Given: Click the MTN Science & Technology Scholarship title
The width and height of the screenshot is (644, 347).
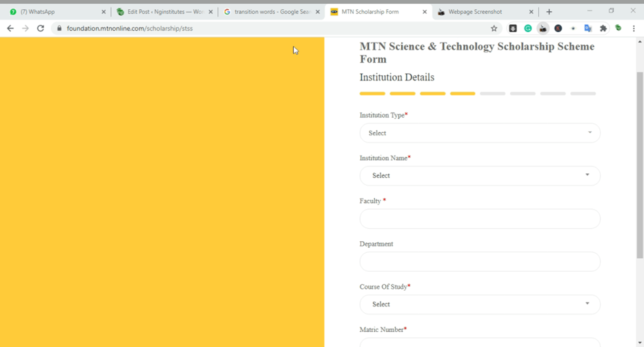Looking at the screenshot, I should coord(477,53).
